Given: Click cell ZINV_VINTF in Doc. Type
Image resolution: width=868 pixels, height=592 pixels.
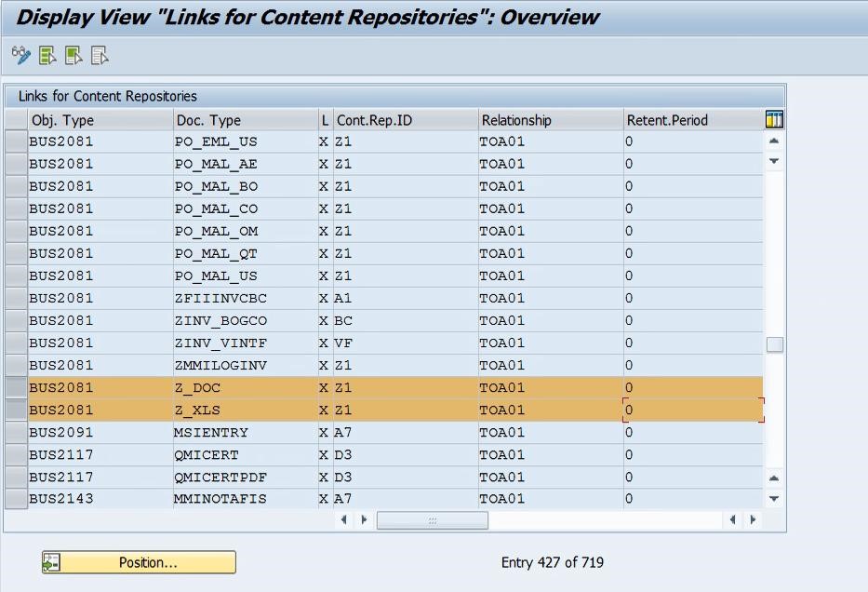Looking at the screenshot, I should [246, 343].
